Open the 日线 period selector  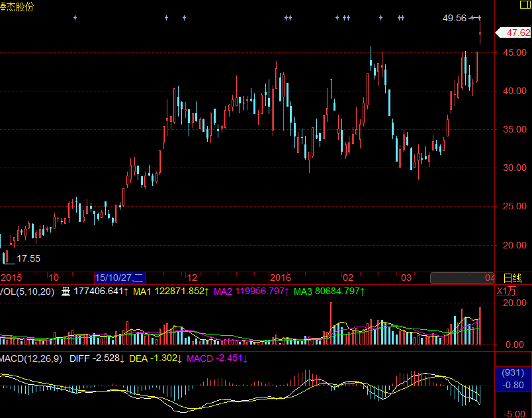[513, 278]
